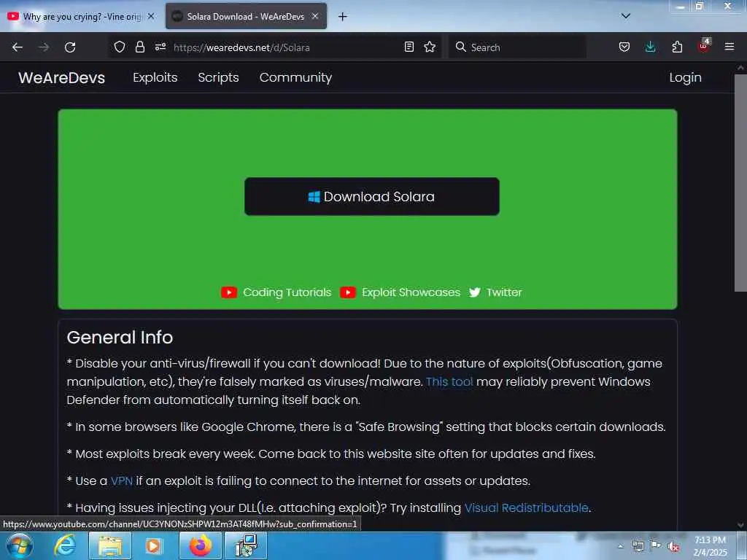Switch to Why are you crying tab

[x=82, y=17]
